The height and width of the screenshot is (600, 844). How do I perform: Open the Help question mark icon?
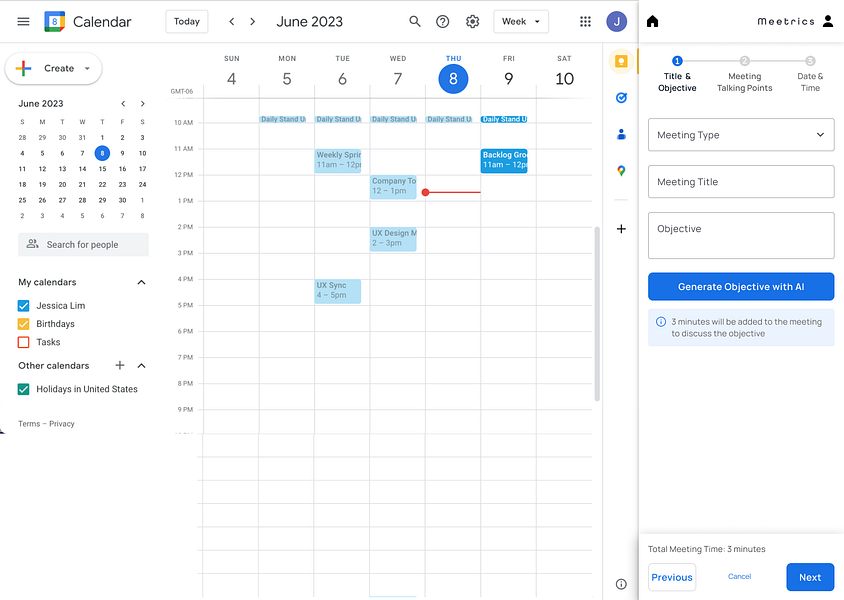[x=442, y=22]
